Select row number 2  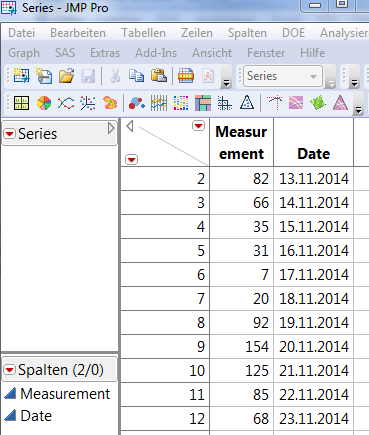coord(165,179)
